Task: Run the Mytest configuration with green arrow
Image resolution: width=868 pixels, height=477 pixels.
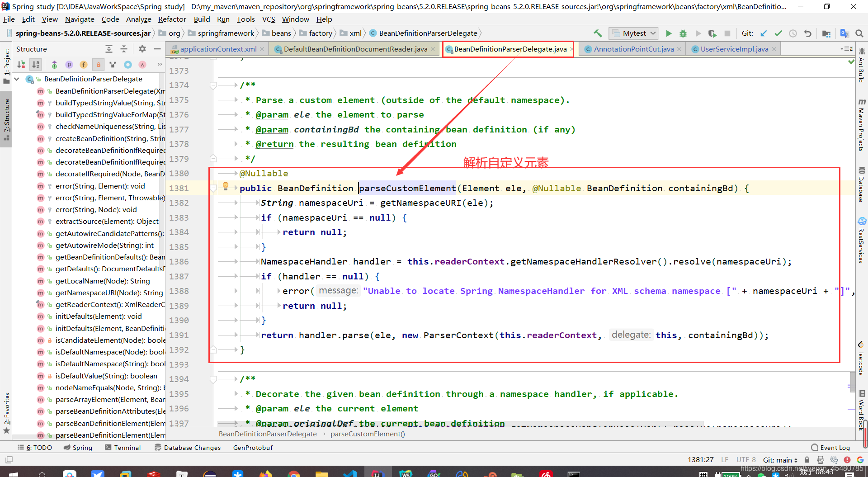Action: 669,33
